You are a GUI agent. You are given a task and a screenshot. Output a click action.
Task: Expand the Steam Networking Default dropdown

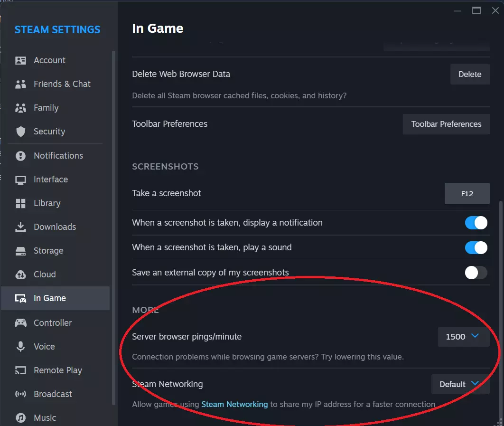(x=460, y=384)
